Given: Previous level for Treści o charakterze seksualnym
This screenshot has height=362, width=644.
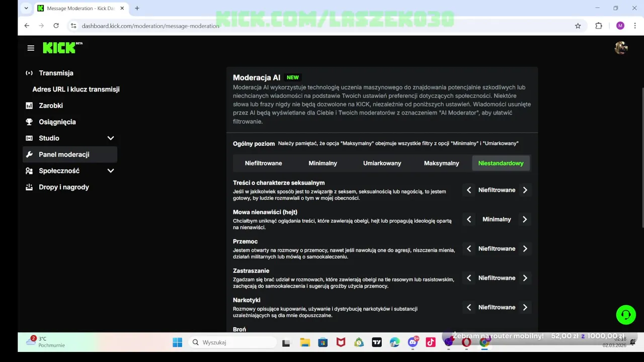Looking at the screenshot, I should [x=469, y=190].
